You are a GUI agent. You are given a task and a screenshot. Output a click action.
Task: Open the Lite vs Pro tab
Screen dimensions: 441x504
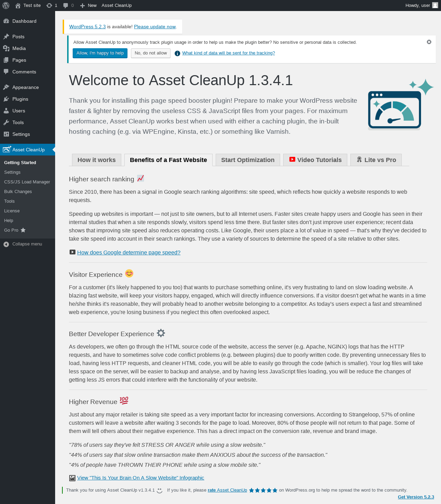376,160
